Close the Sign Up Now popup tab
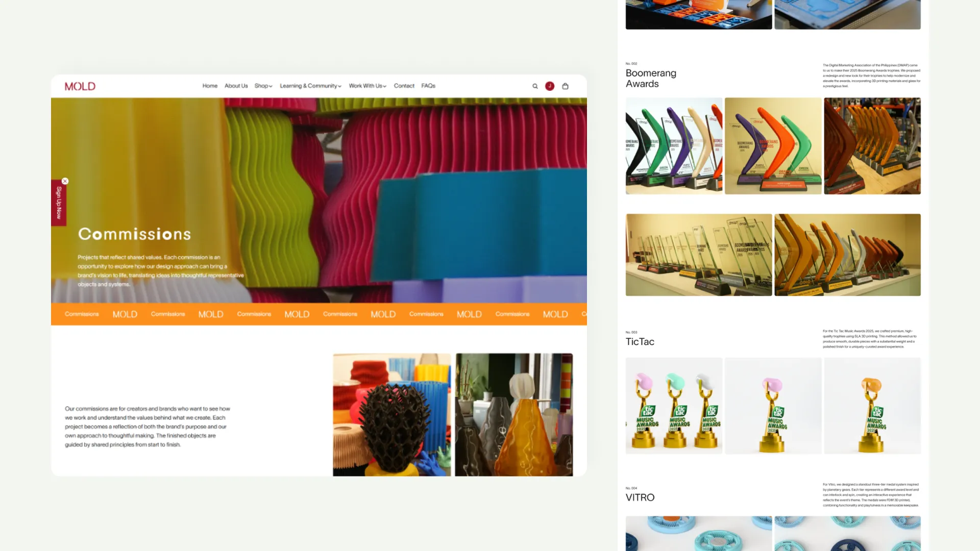The width and height of the screenshot is (980, 551). coord(65,181)
